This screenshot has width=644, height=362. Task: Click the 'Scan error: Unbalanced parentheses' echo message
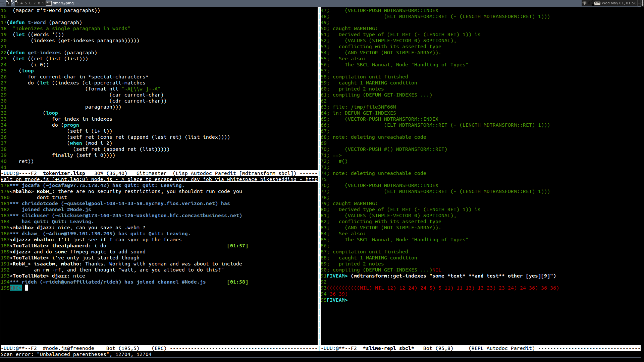point(76,354)
